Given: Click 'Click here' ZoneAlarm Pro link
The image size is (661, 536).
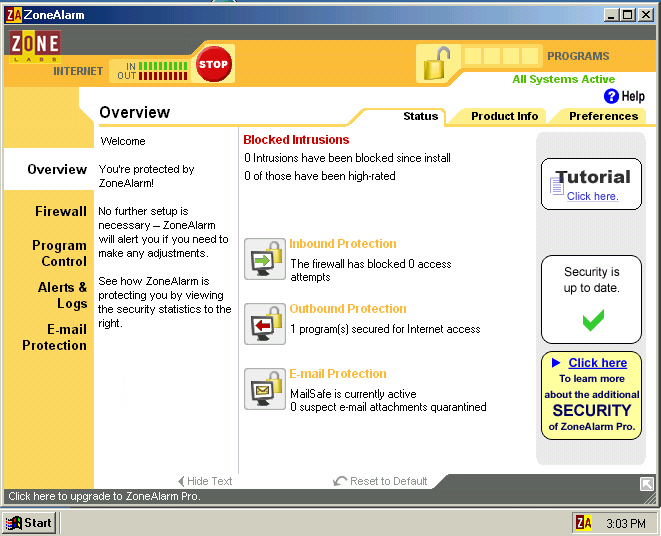Looking at the screenshot, I should [x=597, y=363].
